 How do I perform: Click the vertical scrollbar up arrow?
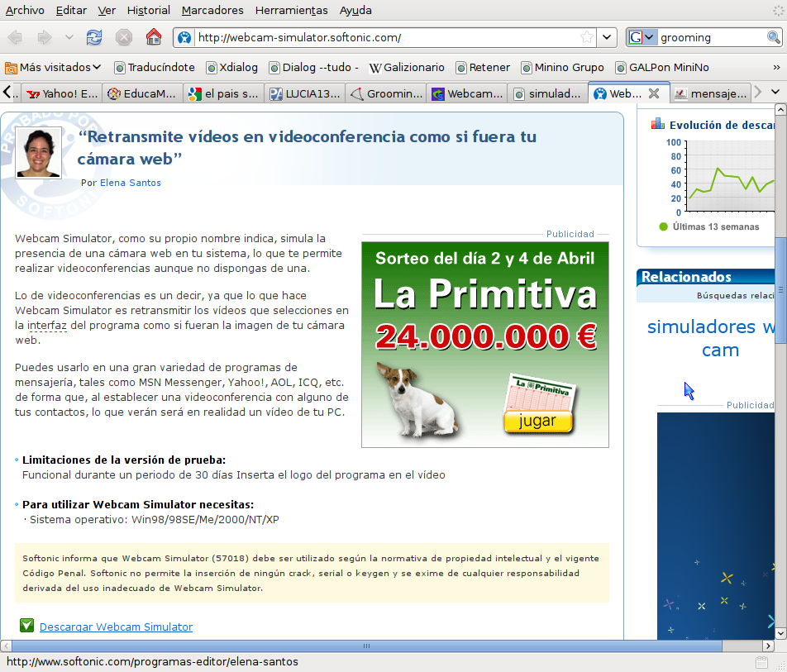point(780,109)
